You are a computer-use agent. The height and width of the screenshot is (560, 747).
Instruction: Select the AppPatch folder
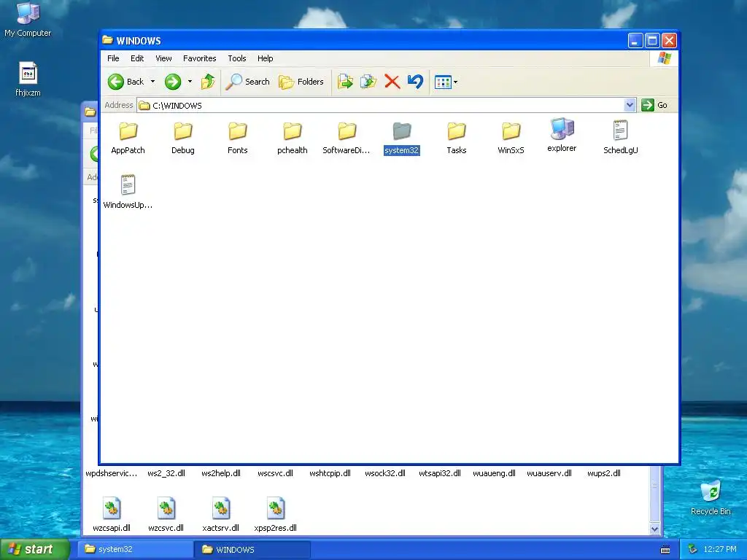pyautogui.click(x=128, y=137)
